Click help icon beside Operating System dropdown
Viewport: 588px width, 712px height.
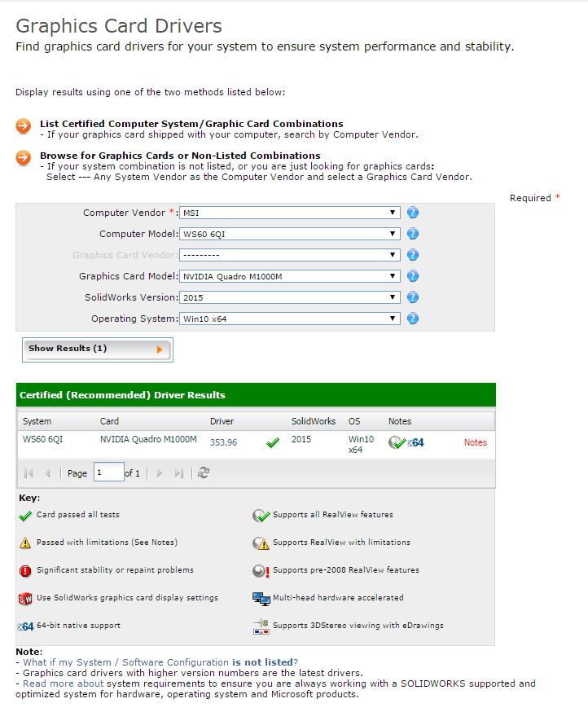413,319
